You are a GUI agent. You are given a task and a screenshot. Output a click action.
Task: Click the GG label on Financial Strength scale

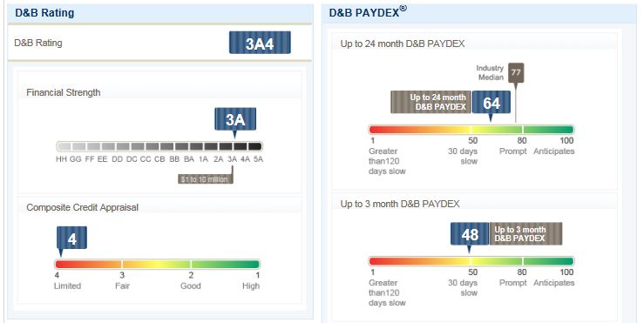tap(75, 159)
